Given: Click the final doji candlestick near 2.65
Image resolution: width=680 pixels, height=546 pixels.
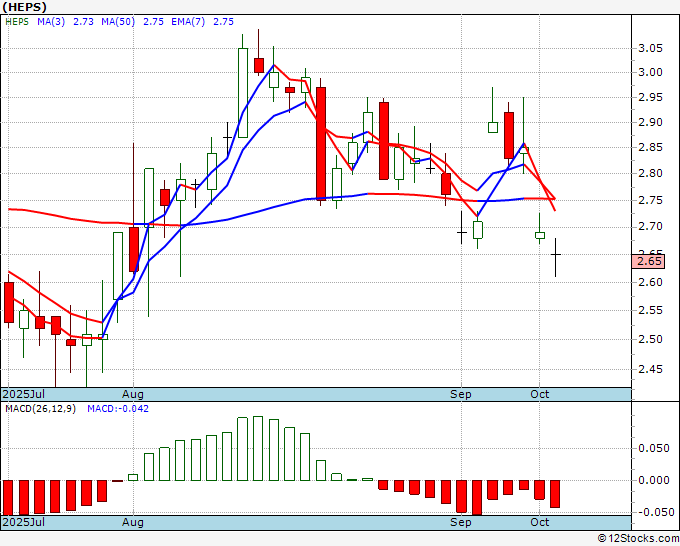Looking at the screenshot, I should 556,257.
